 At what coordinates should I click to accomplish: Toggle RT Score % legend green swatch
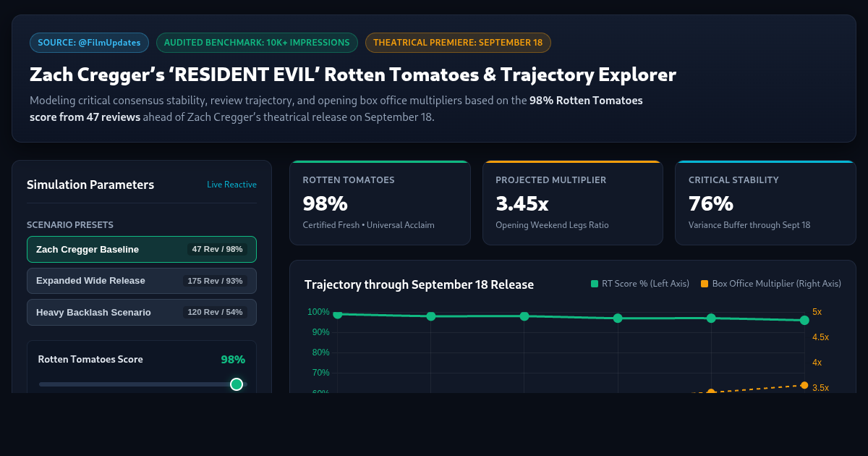coord(595,284)
